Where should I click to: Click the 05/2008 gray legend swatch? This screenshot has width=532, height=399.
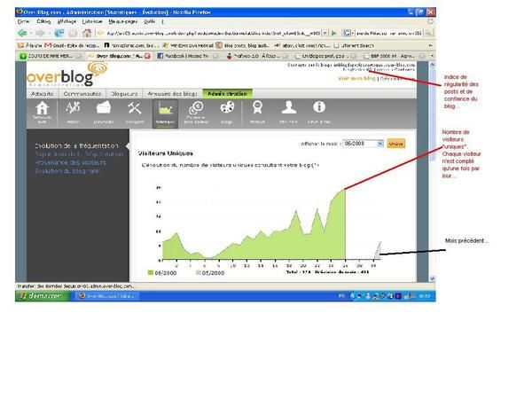(x=198, y=272)
